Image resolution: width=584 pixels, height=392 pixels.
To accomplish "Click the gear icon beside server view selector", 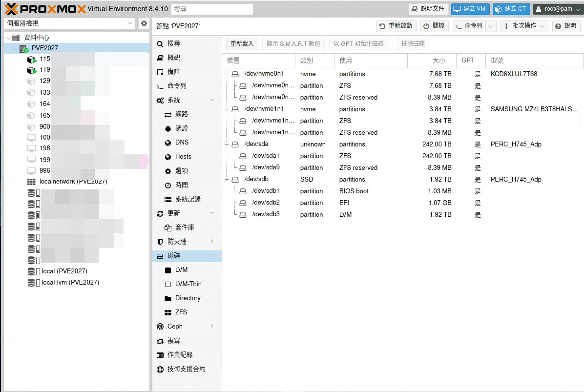I will 144,23.
